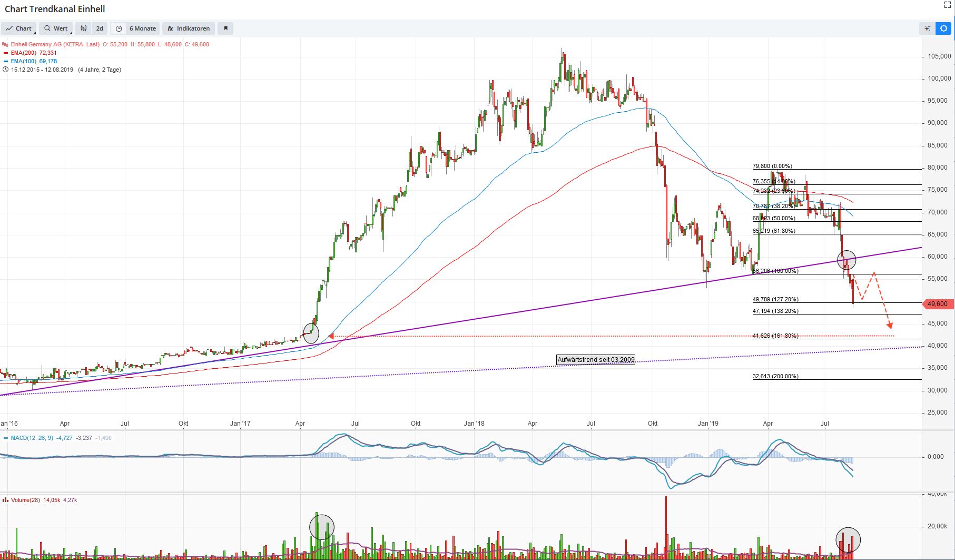Open the Chart dropdown menu
The width and height of the screenshot is (955, 560).
point(19,28)
